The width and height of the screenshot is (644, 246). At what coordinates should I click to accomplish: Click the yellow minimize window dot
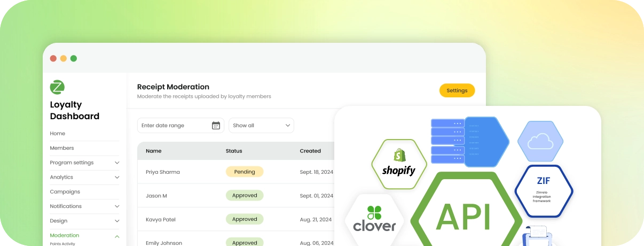[x=64, y=58]
